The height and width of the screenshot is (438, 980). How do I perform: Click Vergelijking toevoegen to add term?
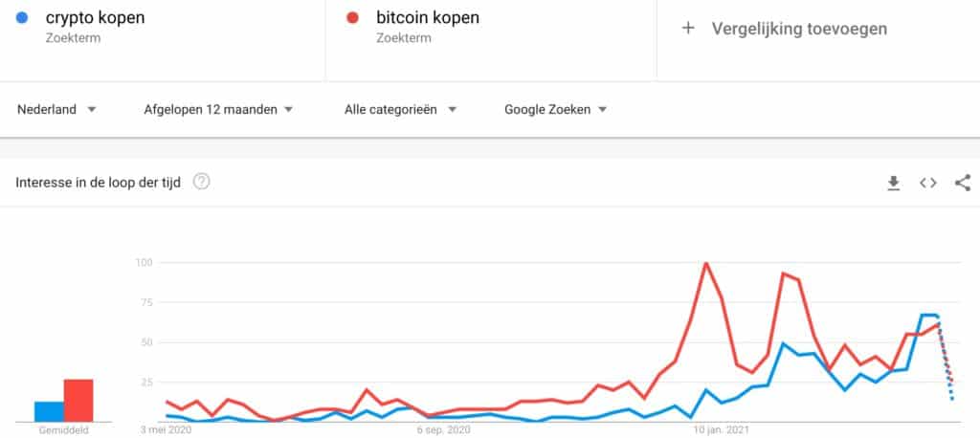coord(799,29)
